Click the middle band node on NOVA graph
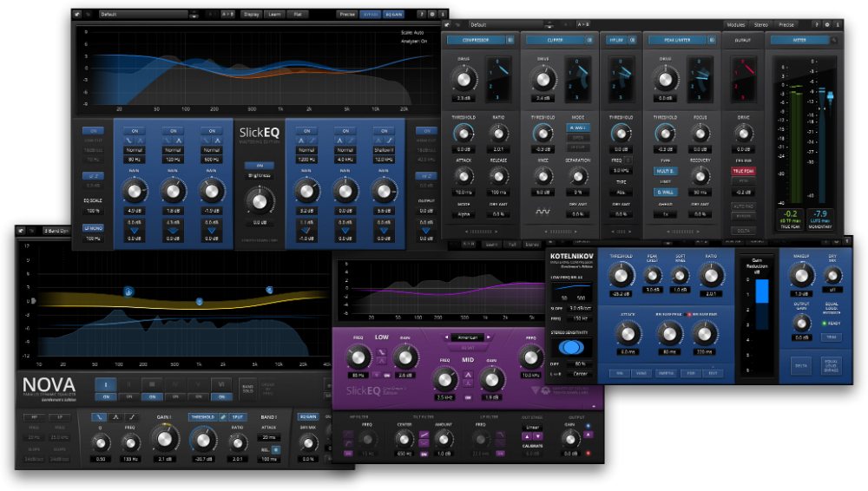 [x=200, y=302]
